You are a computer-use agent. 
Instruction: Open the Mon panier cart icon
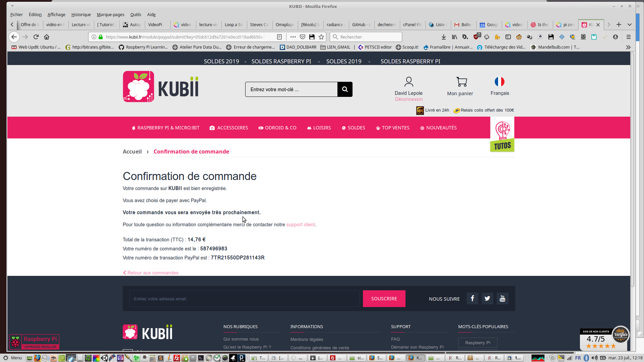(x=462, y=82)
